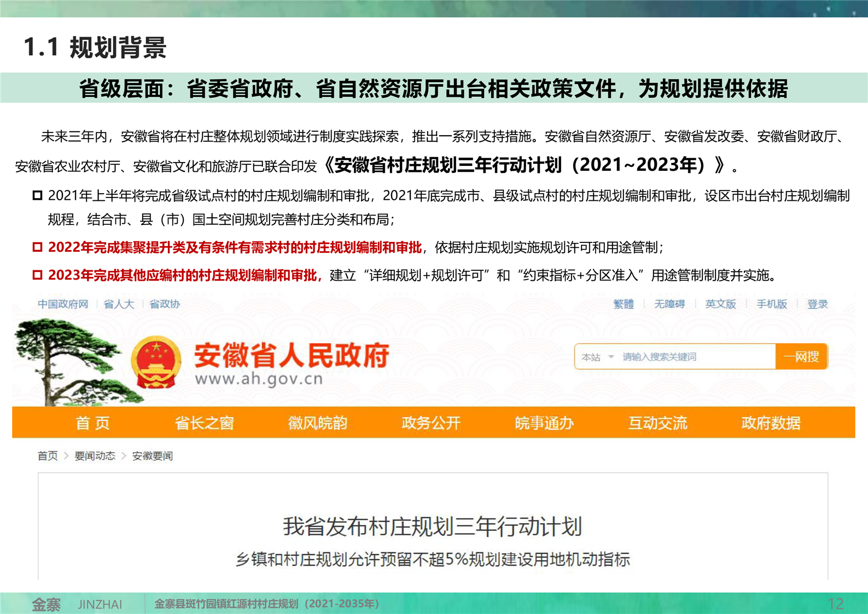The image size is (868, 614).
Task: Click the 中国政府网 top link
Action: click(x=63, y=304)
